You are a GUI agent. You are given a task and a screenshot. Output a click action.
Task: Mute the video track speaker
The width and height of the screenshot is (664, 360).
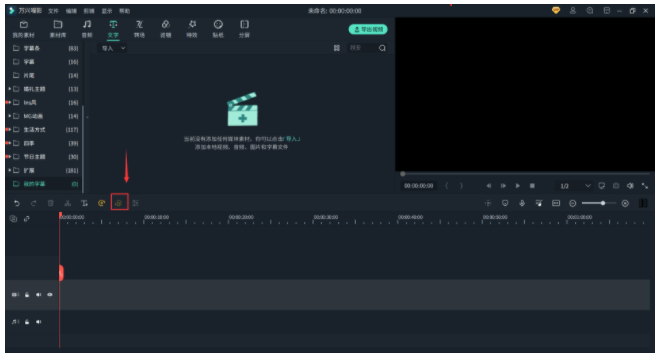pyautogui.click(x=39, y=295)
